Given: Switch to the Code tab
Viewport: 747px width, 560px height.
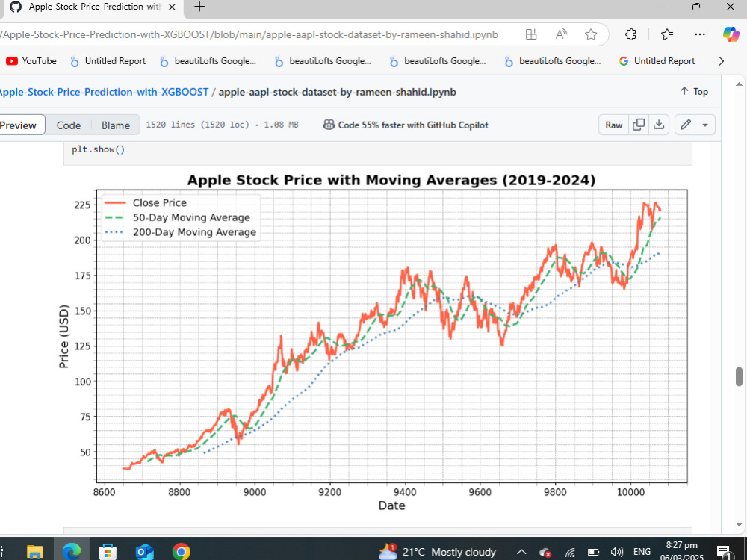Looking at the screenshot, I should coord(69,125).
